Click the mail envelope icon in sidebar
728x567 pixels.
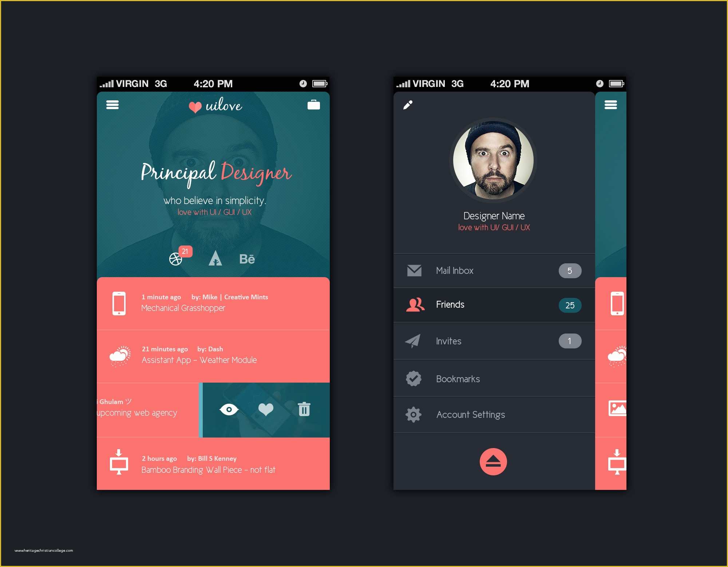pyautogui.click(x=410, y=271)
